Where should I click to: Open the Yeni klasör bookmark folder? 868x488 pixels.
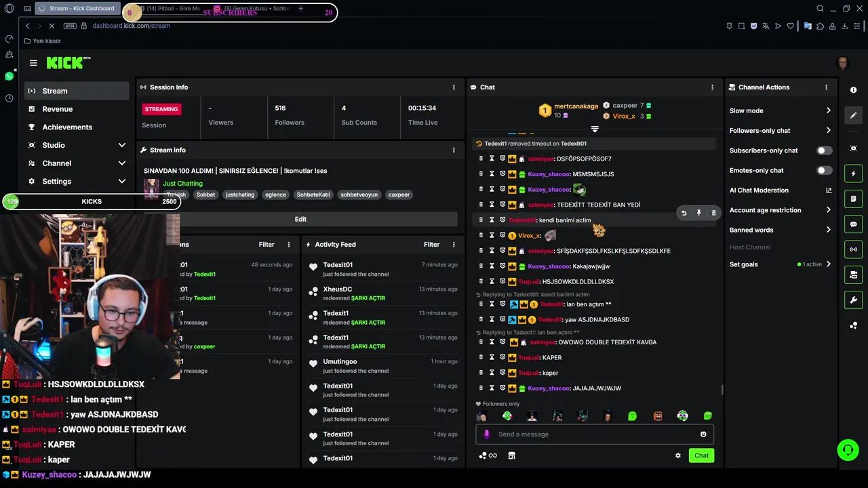click(x=42, y=41)
